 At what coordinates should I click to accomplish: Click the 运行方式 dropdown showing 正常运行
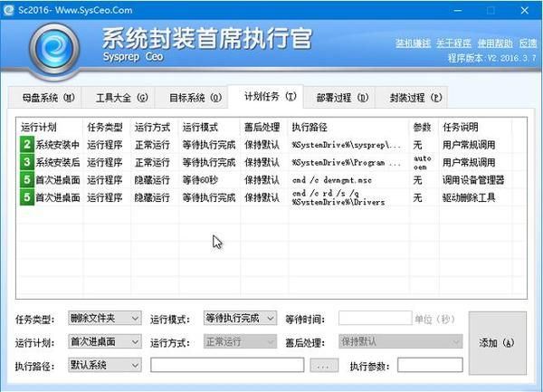click(240, 341)
